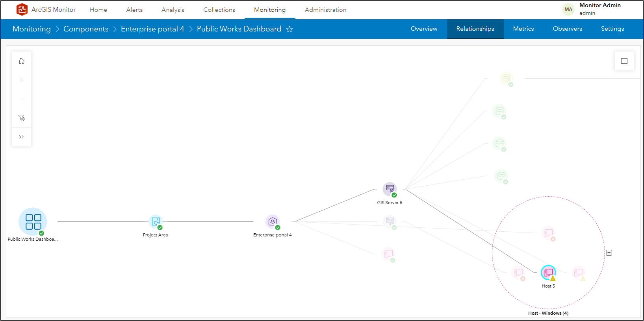The height and width of the screenshot is (321, 644).
Task: Open the Observers tab
Action: [568, 29]
